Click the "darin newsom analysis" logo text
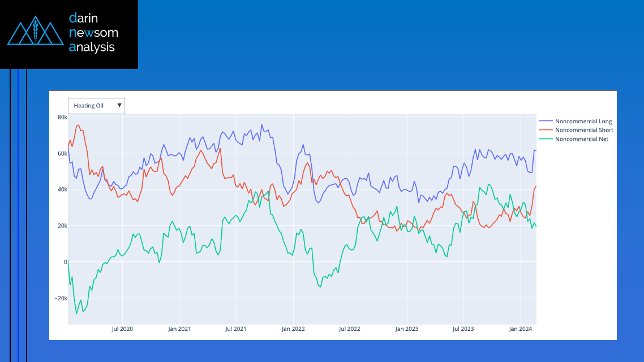 93,33
